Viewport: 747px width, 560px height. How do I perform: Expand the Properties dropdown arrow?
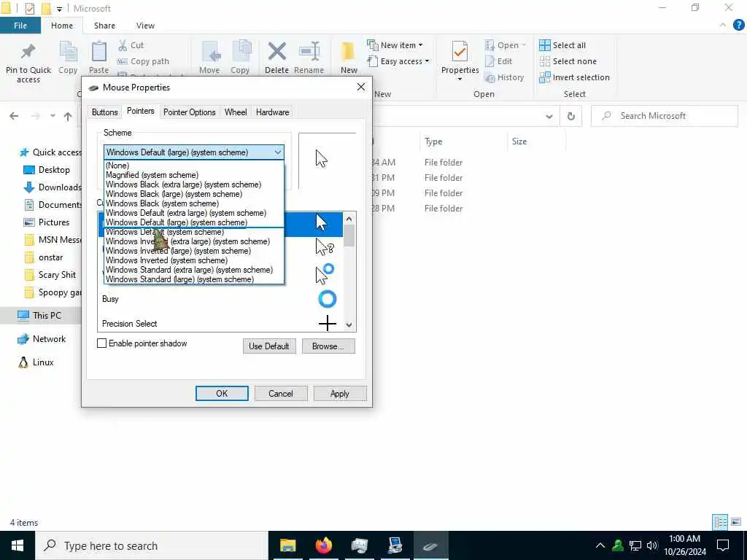(460, 79)
